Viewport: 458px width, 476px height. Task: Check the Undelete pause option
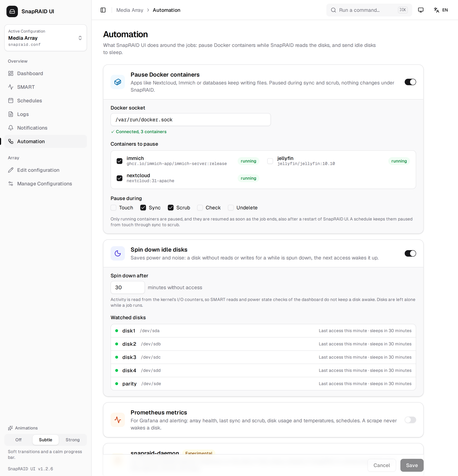point(231,208)
